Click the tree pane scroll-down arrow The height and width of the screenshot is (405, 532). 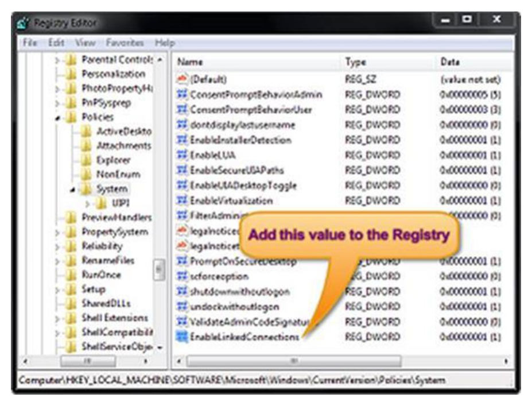(x=160, y=347)
